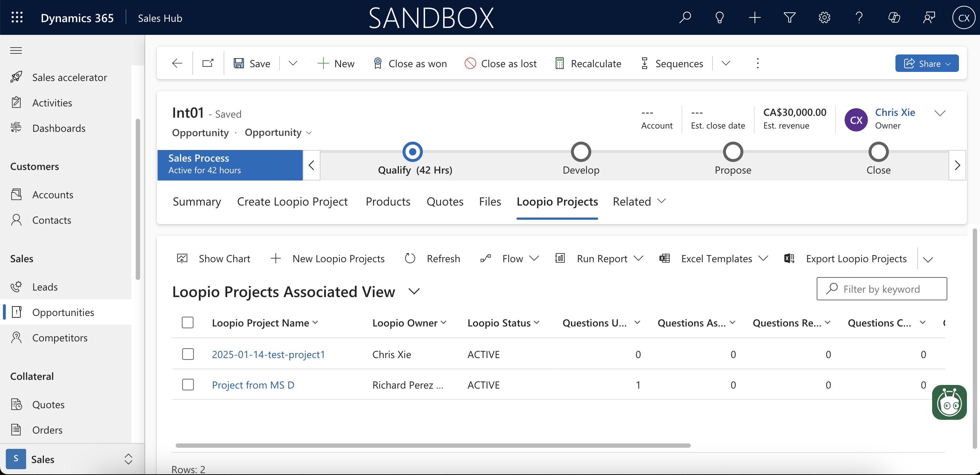Screen dimensions: 980x475
Task: Click the search magnifier icon in header
Action: click(x=685, y=17)
